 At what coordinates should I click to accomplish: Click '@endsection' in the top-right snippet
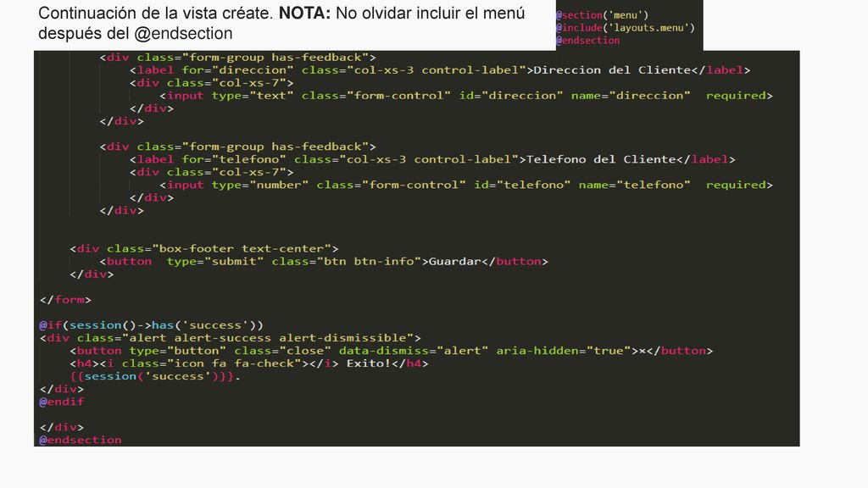588,41
